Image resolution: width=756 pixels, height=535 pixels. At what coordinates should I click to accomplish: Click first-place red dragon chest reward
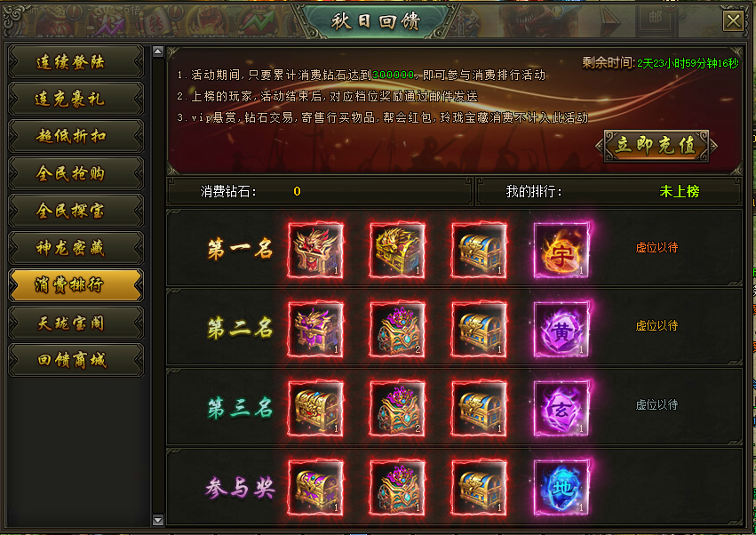[x=315, y=251]
